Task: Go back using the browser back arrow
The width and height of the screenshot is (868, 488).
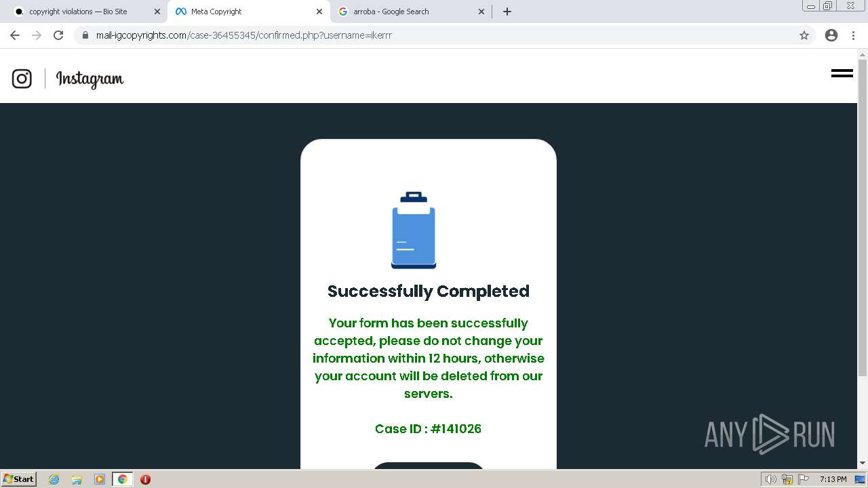Action: tap(15, 35)
